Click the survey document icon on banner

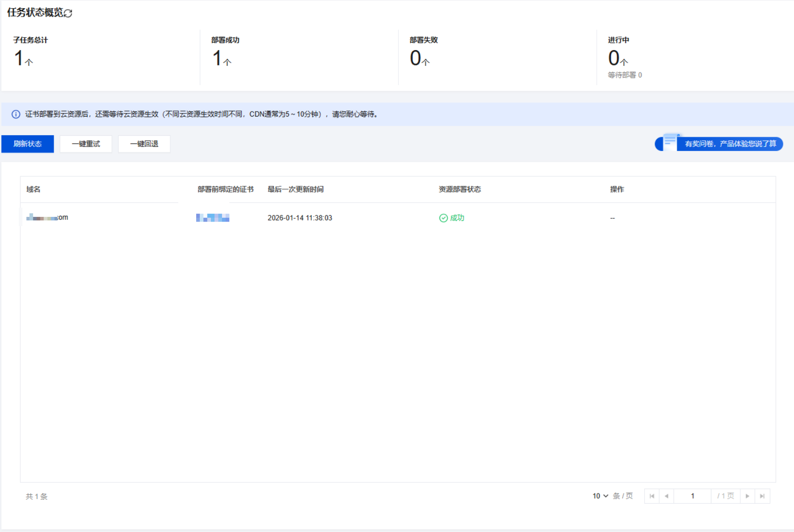pyautogui.click(x=670, y=142)
